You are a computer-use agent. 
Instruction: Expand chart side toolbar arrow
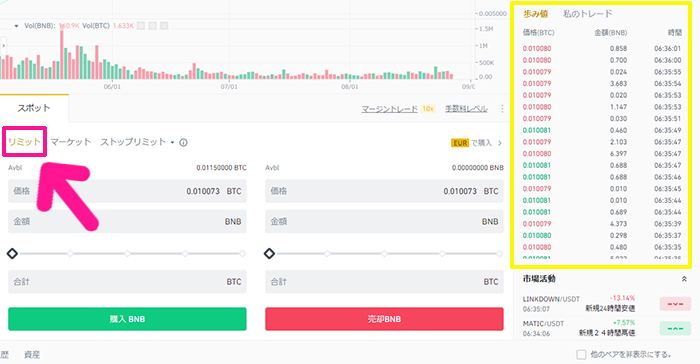4,46
